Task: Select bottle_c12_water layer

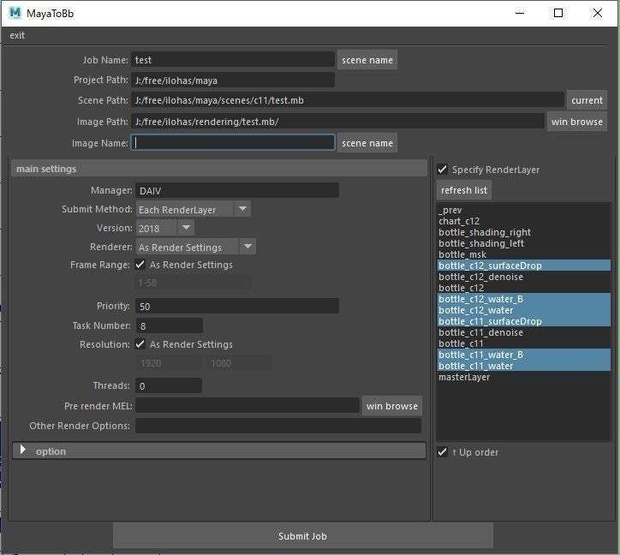Action: (x=524, y=310)
